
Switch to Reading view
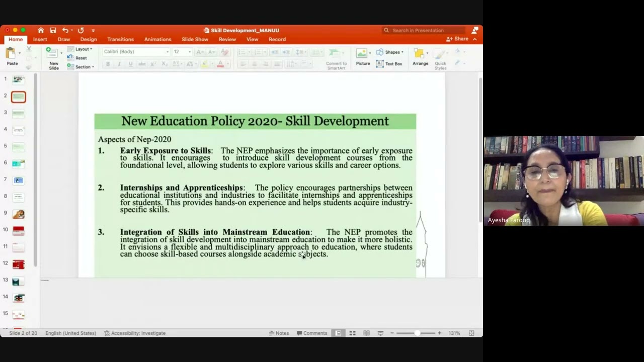tap(366, 333)
